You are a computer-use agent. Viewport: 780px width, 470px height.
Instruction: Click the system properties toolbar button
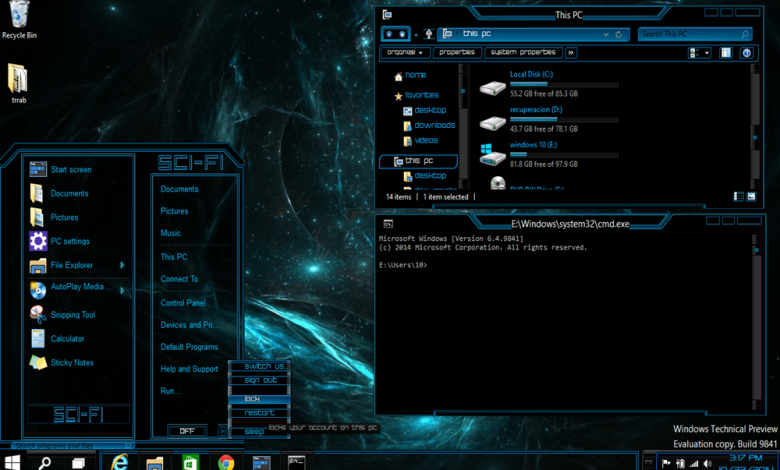tap(523, 53)
